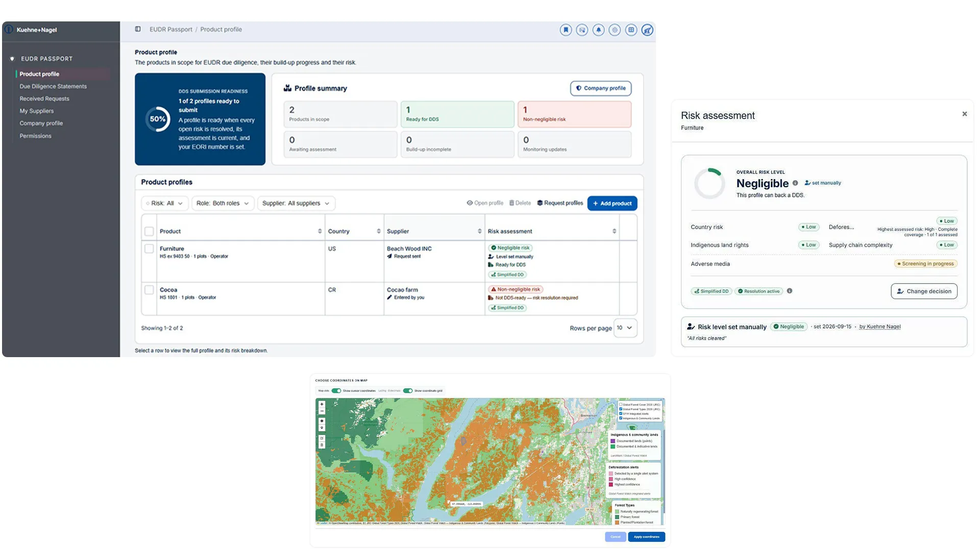This screenshot has height=551, width=980.
Task: Open the user avatar icon in the top bar
Action: tap(647, 30)
